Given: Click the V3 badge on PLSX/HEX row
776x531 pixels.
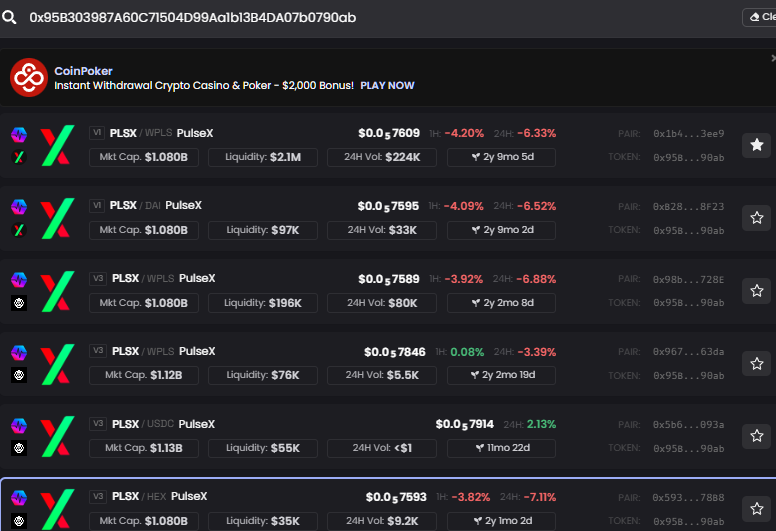Looking at the screenshot, I should pyautogui.click(x=98, y=496).
